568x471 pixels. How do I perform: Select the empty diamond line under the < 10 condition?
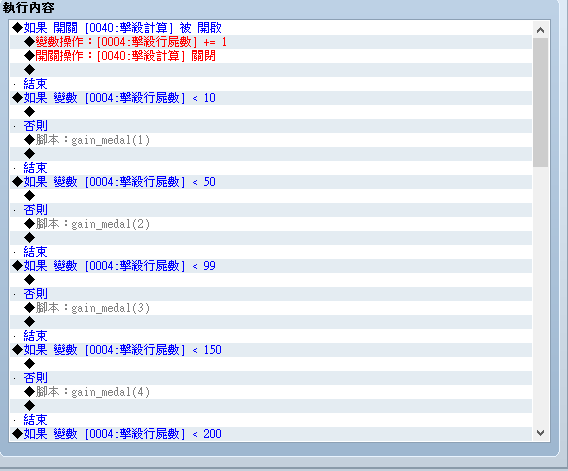tap(271, 112)
